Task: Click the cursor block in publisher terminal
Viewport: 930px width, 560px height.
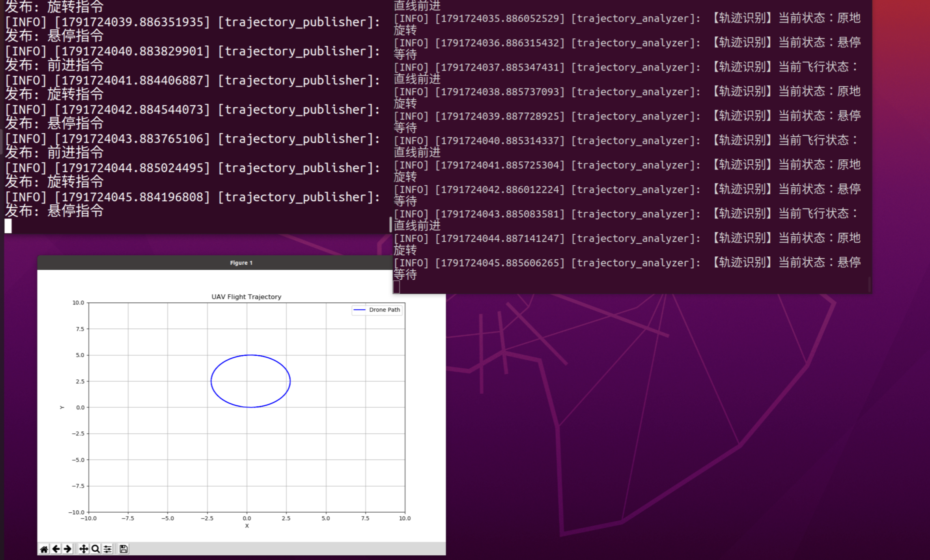Action: click(x=8, y=226)
